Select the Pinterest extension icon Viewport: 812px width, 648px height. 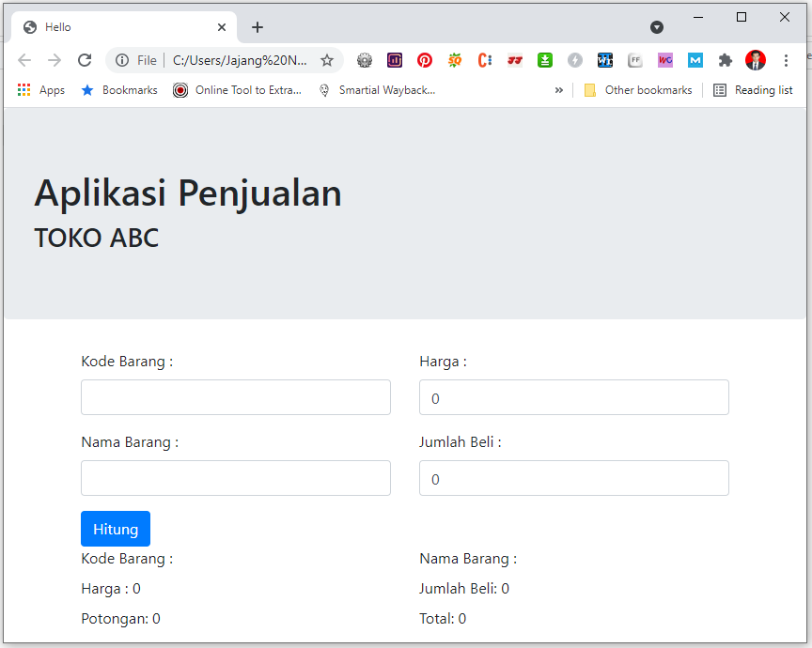point(425,59)
